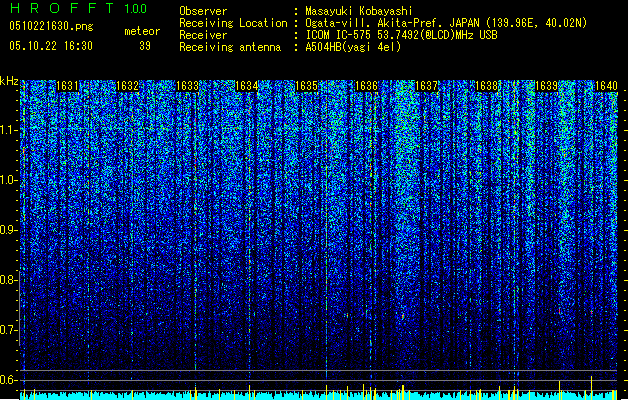The height and width of the screenshot is (400, 629).
Task: Click the 1633 time marker
Action: pyautogui.click(x=187, y=86)
